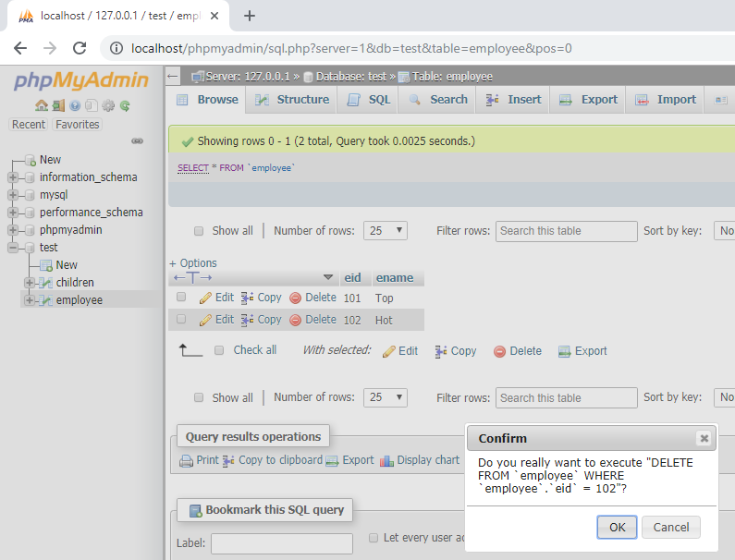Click the top Filter rows search field
The height and width of the screenshot is (560, 735).
(566, 231)
